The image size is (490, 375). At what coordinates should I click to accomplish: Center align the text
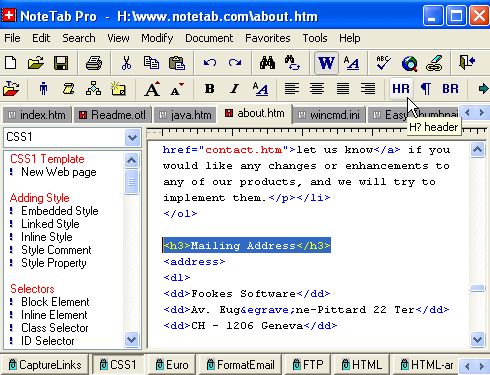click(317, 89)
